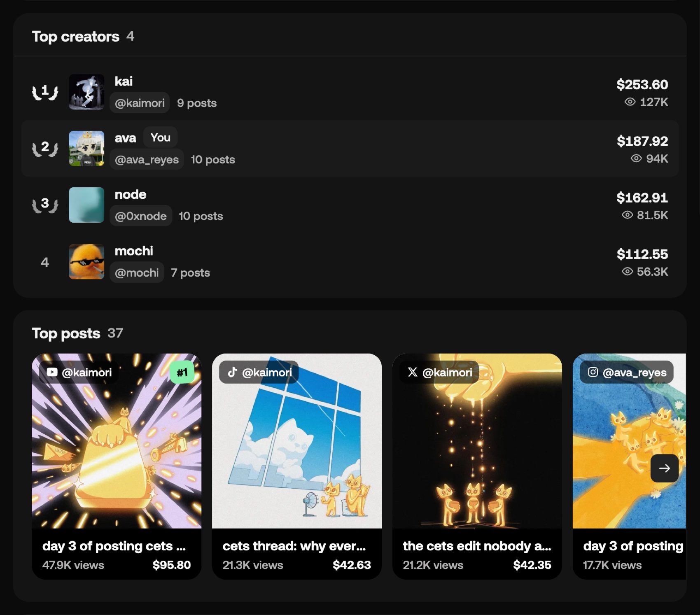Open node's teal avatar
Viewport: 700px width, 615px height.
click(x=86, y=205)
